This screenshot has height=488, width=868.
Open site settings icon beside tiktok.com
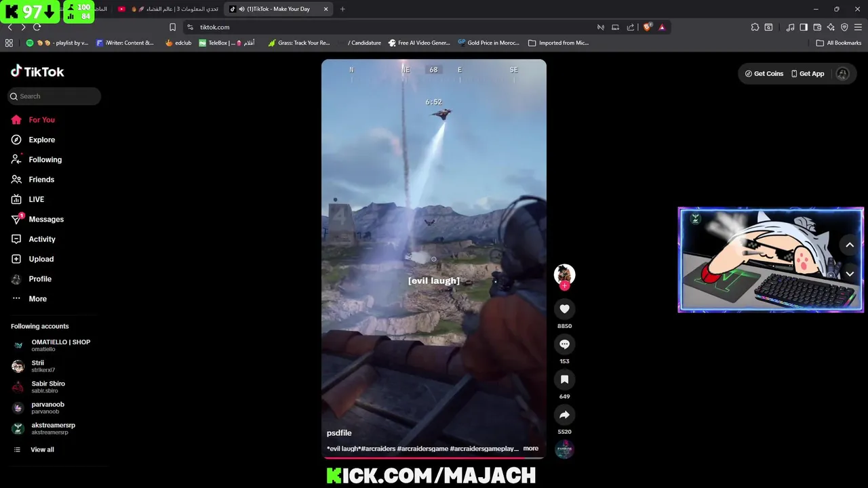(x=190, y=27)
